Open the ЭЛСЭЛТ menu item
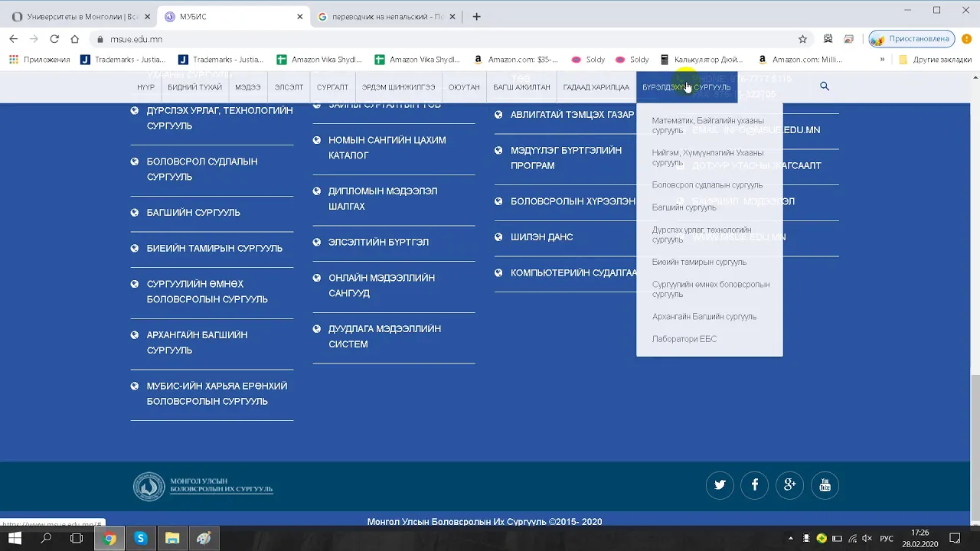The width and height of the screenshot is (980, 551). [x=289, y=87]
